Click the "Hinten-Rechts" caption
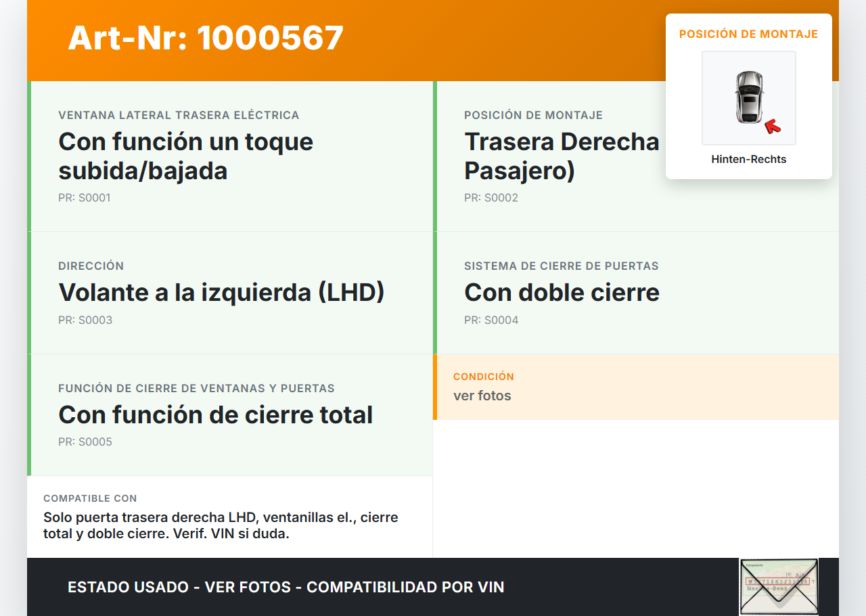 748,160
